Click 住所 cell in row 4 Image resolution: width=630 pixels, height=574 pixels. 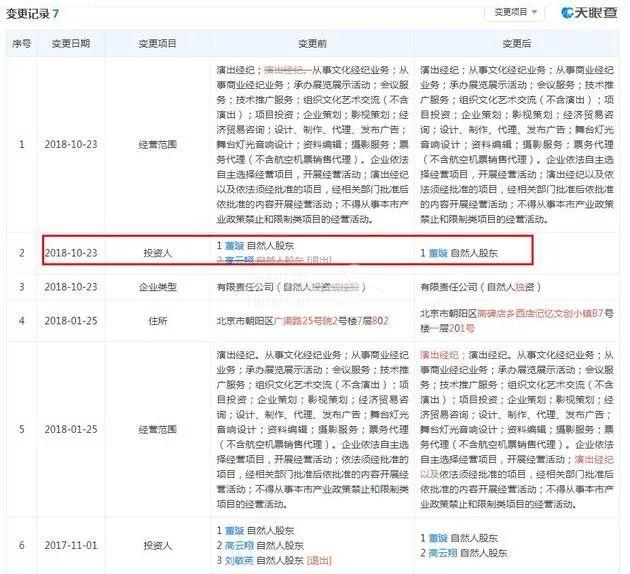[x=158, y=321]
